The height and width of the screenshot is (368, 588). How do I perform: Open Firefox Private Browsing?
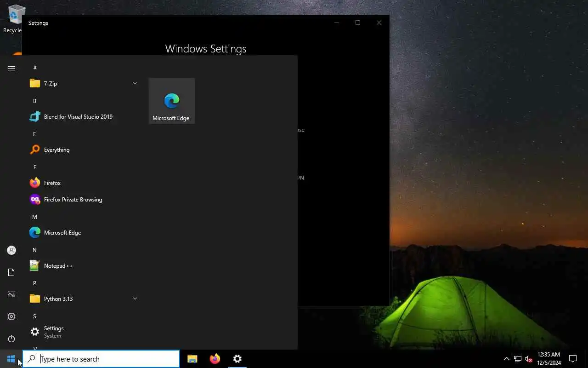[84, 199]
